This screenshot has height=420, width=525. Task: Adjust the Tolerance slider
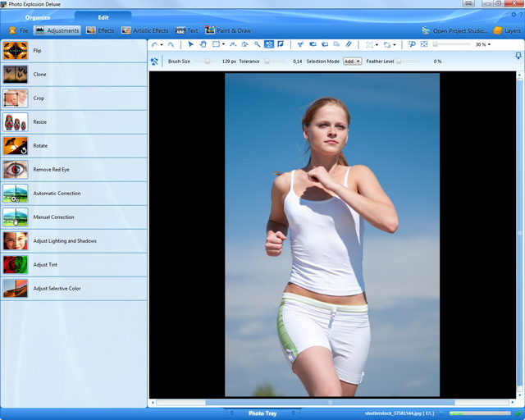tap(275, 62)
